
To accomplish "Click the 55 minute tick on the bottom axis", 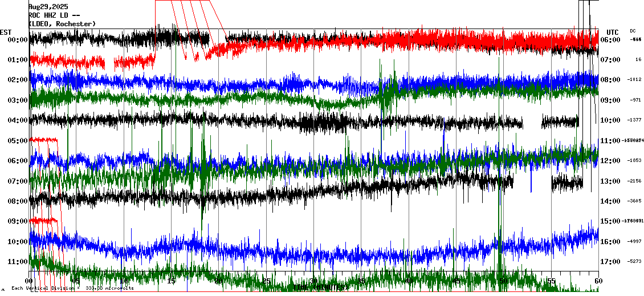I will click(x=551, y=281).
